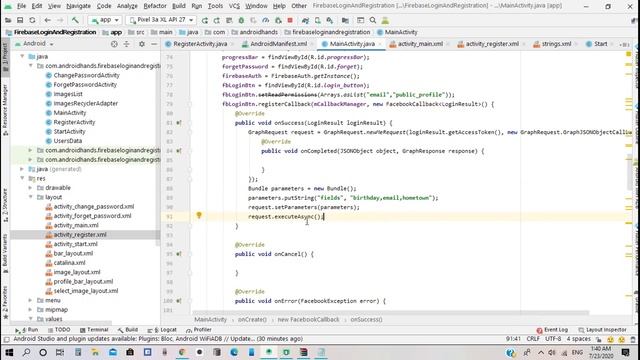Open the Terminal tool window

[x=94, y=330]
